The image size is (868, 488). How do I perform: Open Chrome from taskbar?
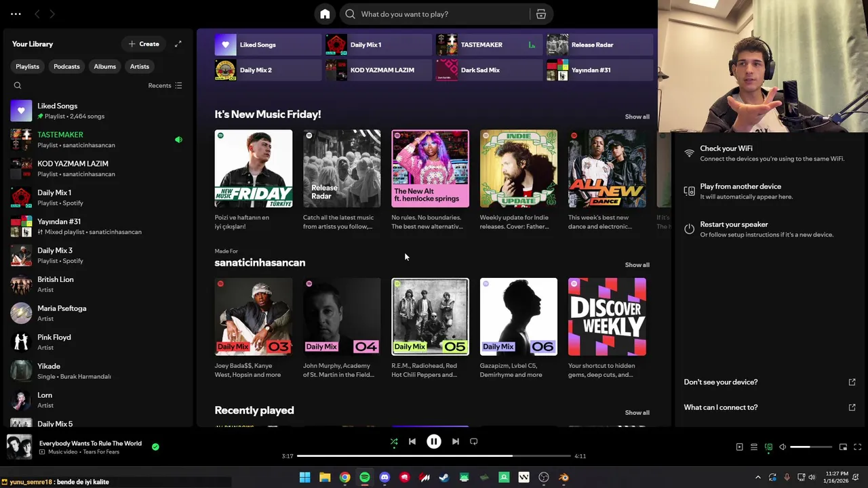coord(344,478)
